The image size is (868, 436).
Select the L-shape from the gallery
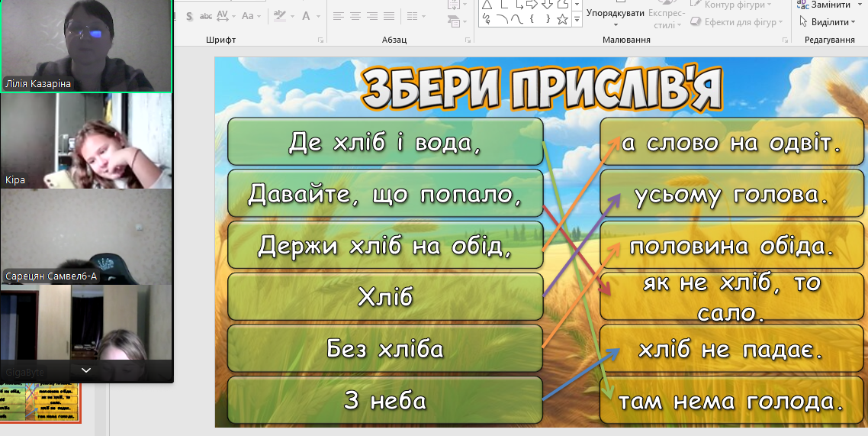(x=504, y=5)
